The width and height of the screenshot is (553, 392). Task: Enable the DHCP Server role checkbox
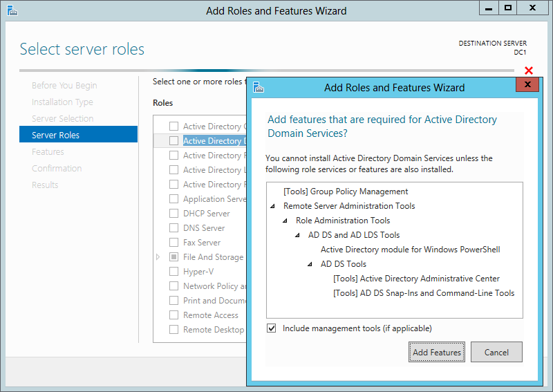pos(174,214)
